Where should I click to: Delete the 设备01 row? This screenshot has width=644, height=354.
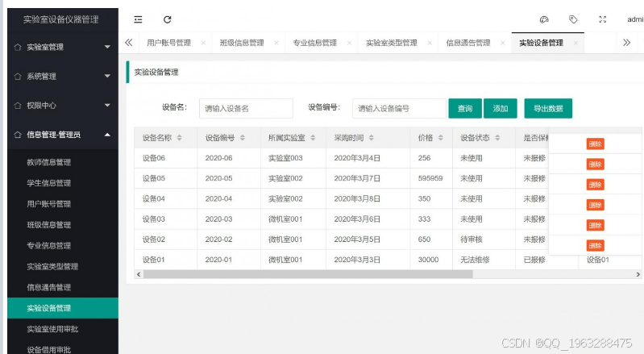pyautogui.click(x=595, y=246)
